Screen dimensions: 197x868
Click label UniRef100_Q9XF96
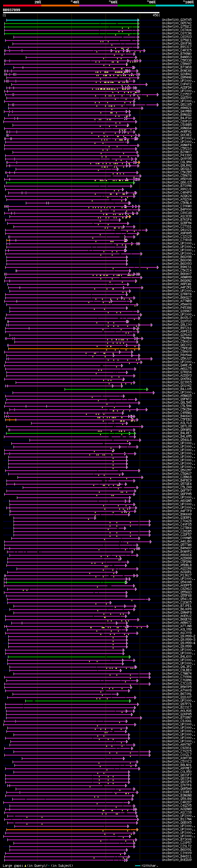point(177,43)
